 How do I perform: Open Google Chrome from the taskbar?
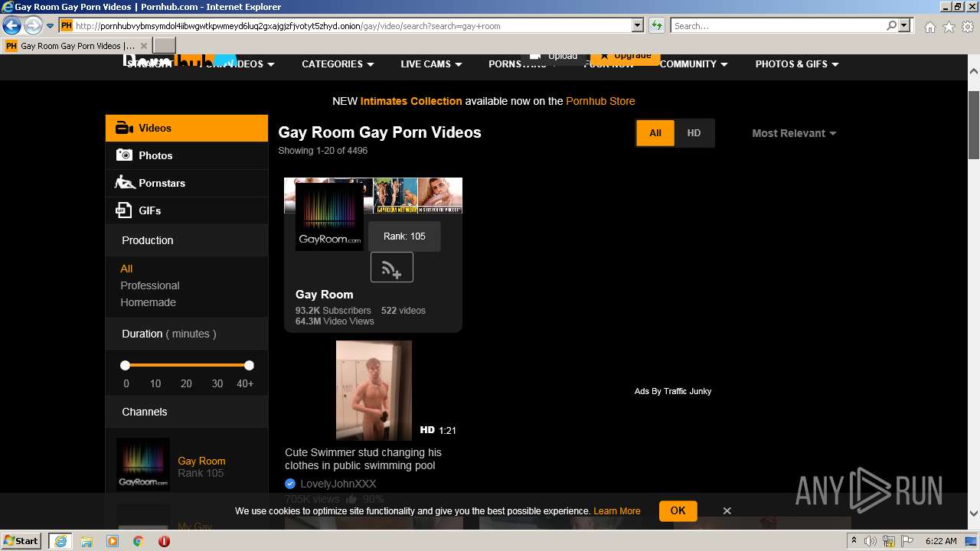(x=138, y=541)
